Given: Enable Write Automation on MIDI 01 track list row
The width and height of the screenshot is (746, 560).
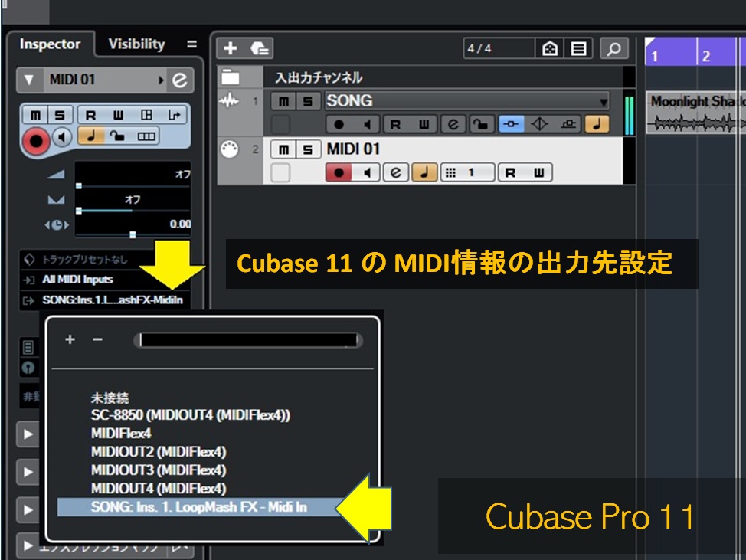Looking at the screenshot, I should click(538, 172).
